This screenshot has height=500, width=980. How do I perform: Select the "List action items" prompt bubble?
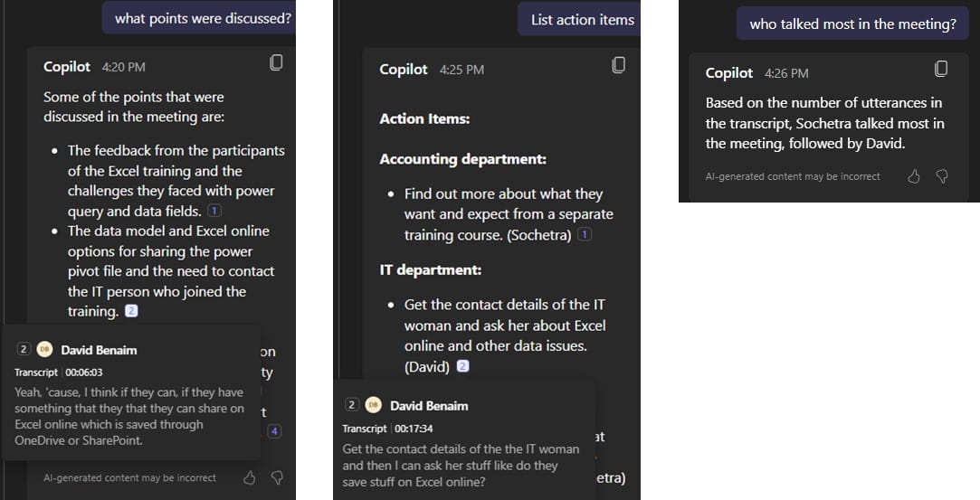pos(582,19)
